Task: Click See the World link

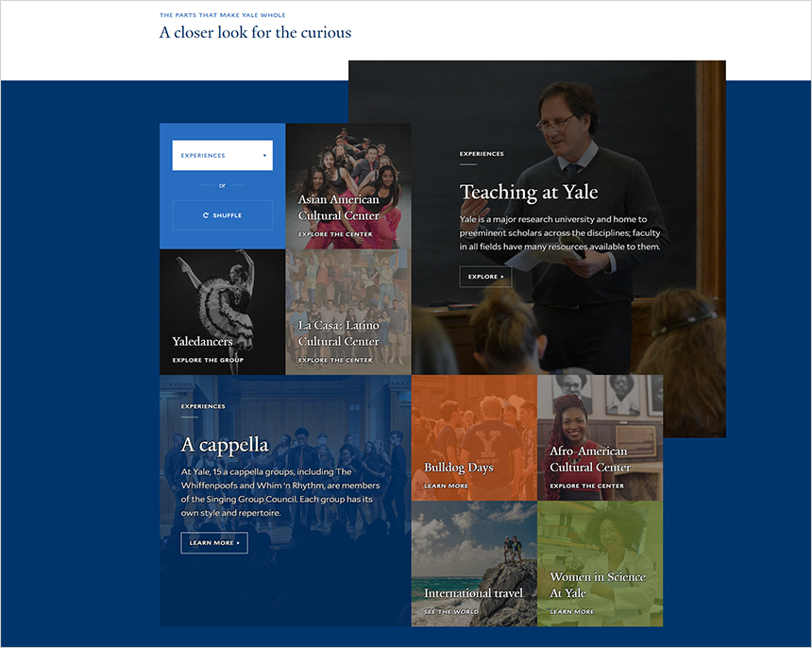Action: pyautogui.click(x=451, y=612)
